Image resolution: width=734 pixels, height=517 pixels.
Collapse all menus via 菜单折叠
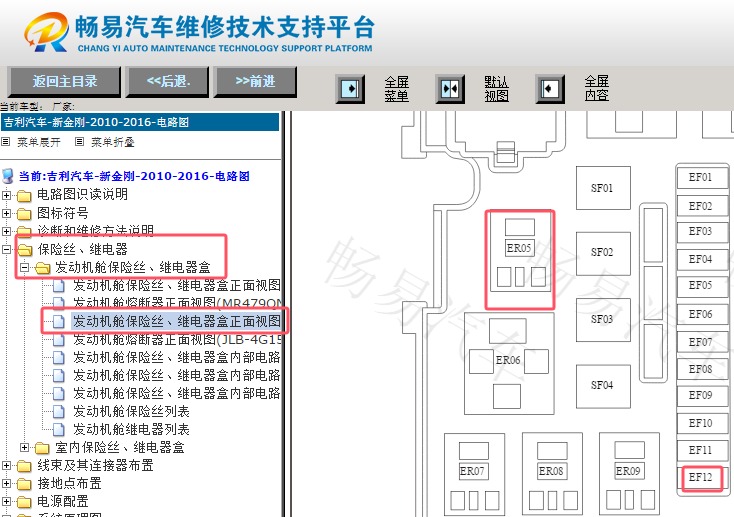(x=113, y=142)
